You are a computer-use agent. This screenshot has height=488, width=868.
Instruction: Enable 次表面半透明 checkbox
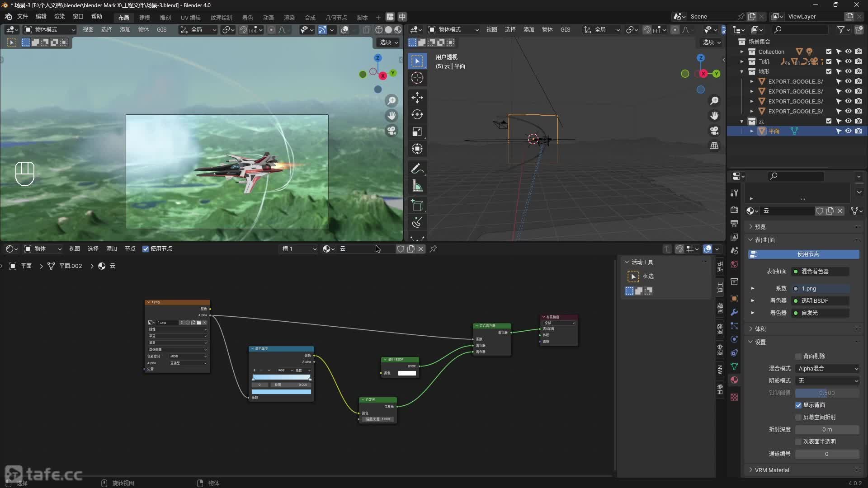[x=798, y=441]
